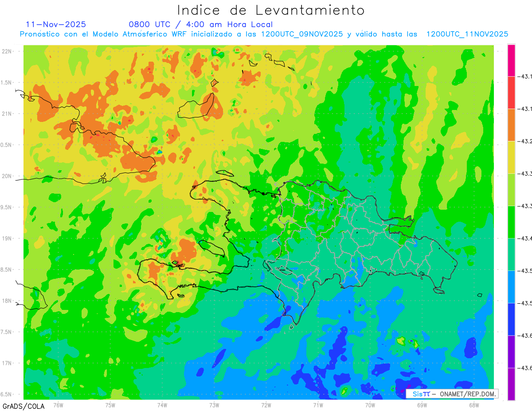The image size is (532, 411).
Task: Click the '71W' longitude label
Action: pyautogui.click(x=318, y=405)
